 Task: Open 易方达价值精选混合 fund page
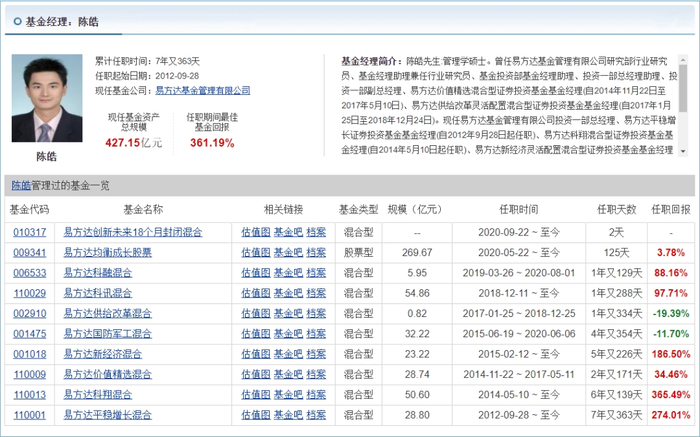pos(108,375)
